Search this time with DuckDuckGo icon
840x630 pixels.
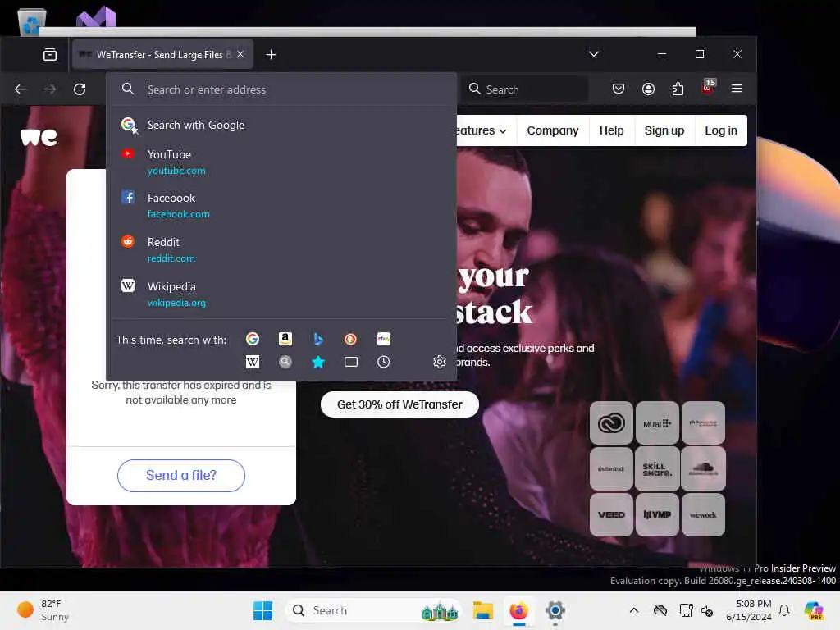351,339
